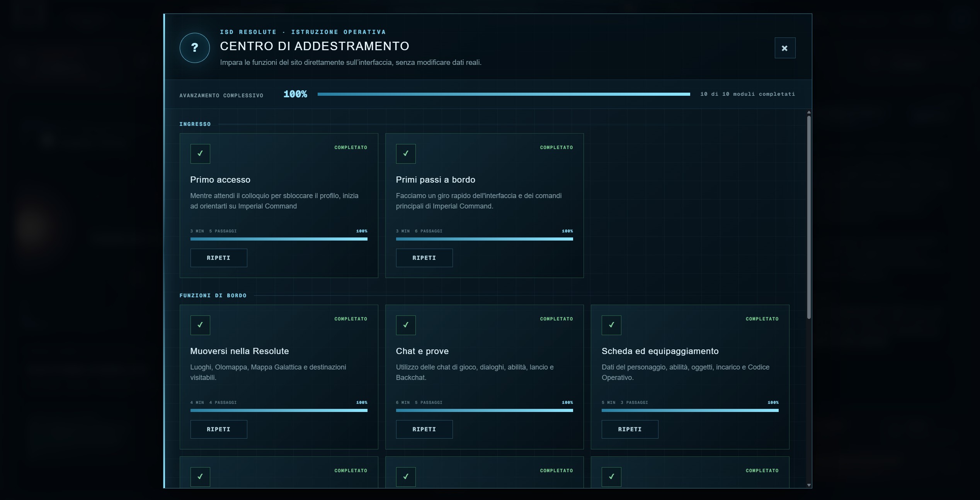980x500 pixels.
Task: Click the Chat e prove progress bar
Action: coord(485,410)
